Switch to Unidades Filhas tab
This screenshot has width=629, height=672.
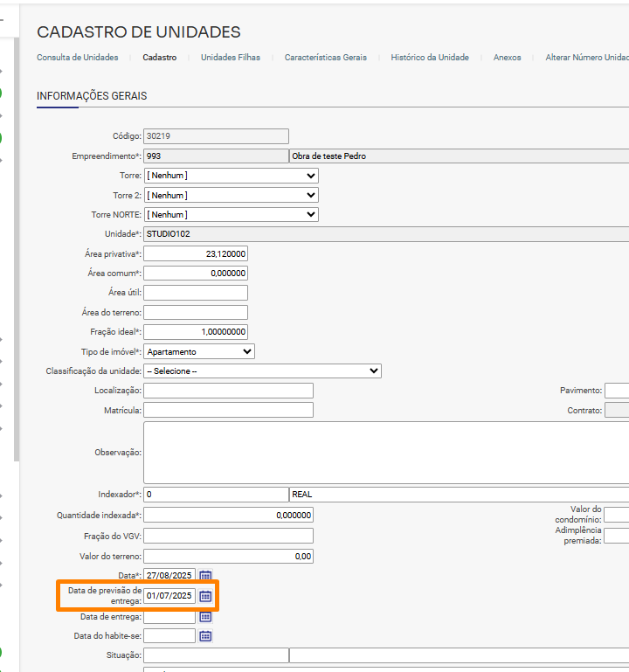(231, 58)
